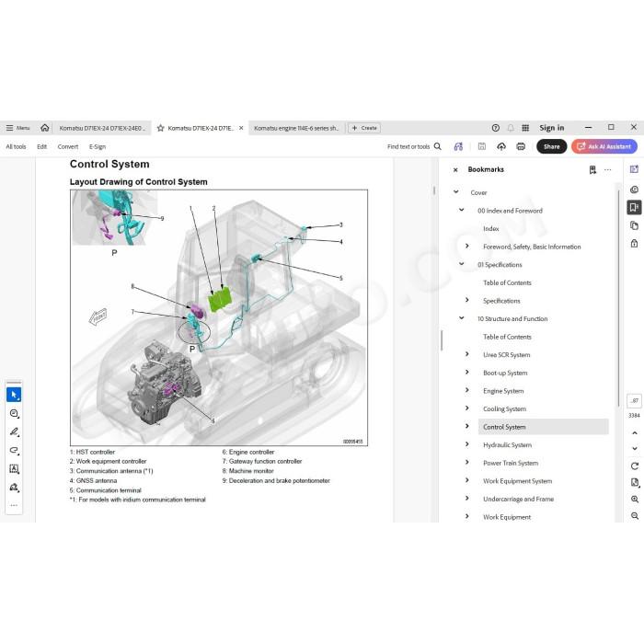Open Table of Contents under 01 Specifications

(x=507, y=283)
